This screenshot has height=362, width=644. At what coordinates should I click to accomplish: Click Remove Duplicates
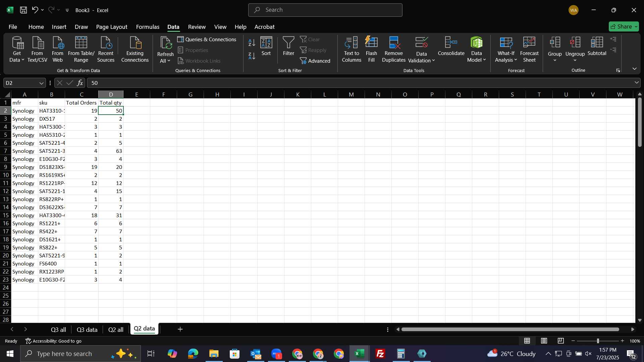click(x=394, y=49)
